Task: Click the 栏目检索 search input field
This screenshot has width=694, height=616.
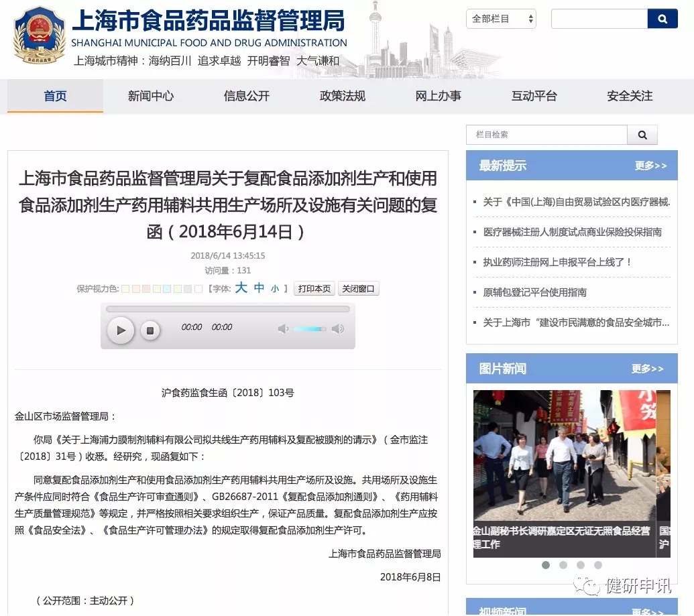Action: pos(546,135)
